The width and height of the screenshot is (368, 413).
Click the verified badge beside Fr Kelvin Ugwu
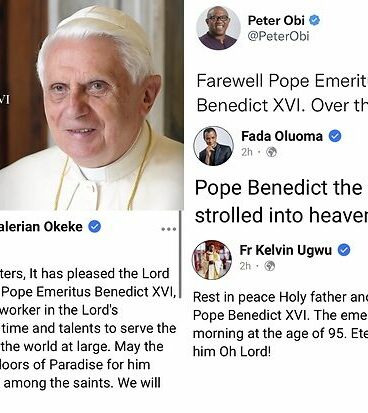(344, 250)
